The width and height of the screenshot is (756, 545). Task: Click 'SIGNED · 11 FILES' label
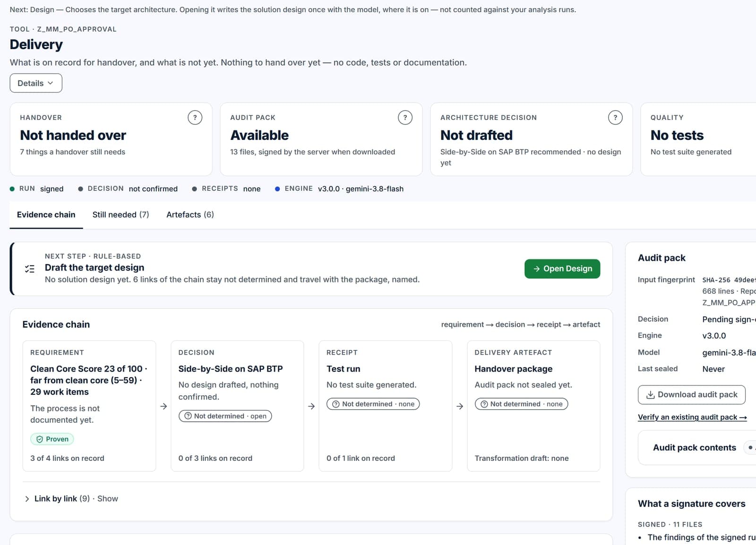pos(670,525)
